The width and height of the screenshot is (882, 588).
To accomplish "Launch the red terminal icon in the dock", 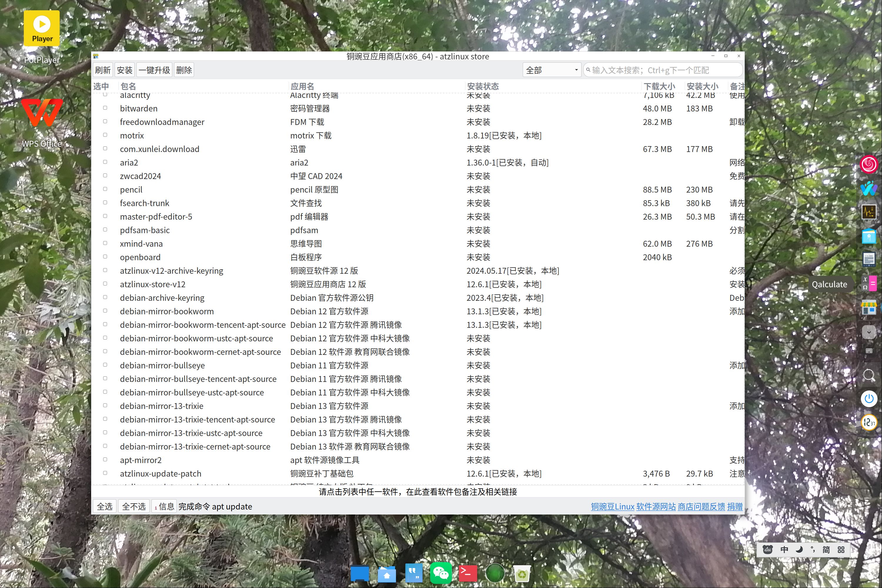I will pos(468,573).
